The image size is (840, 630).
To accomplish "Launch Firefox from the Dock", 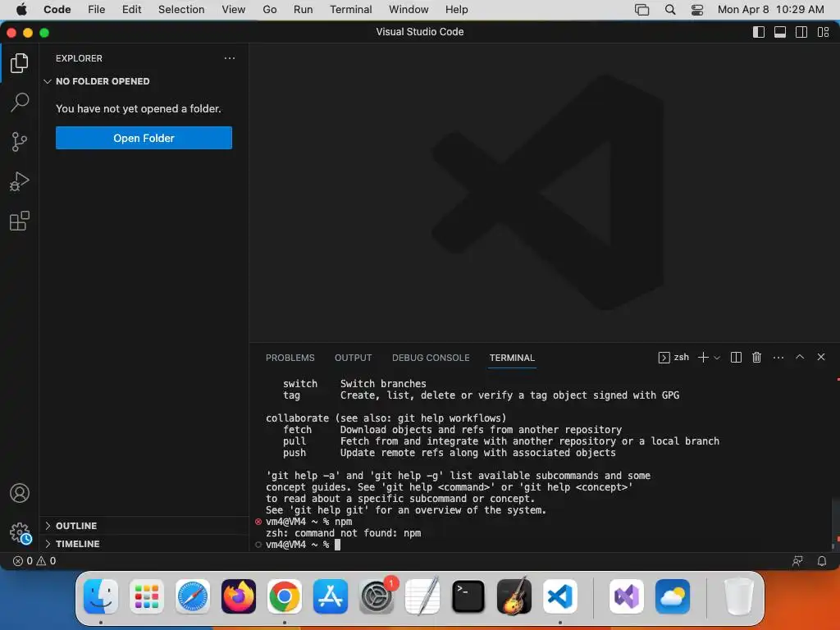I will coord(239,596).
